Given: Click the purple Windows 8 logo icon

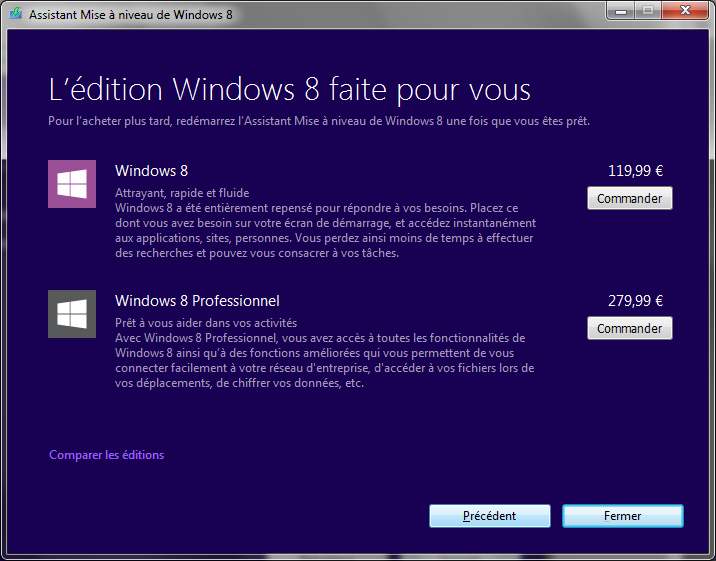Looking at the screenshot, I should coord(72,184).
